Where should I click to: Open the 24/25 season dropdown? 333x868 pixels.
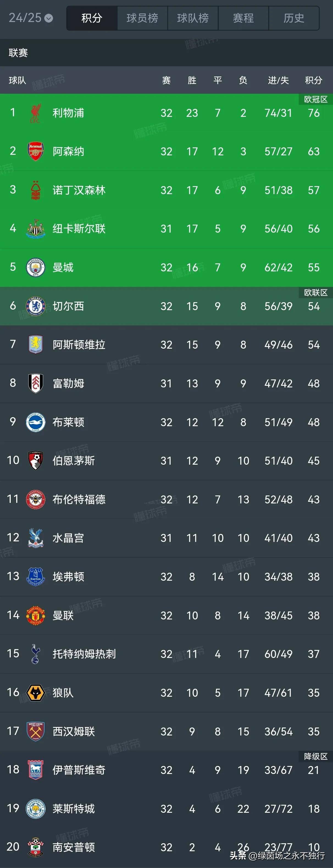coord(30,18)
